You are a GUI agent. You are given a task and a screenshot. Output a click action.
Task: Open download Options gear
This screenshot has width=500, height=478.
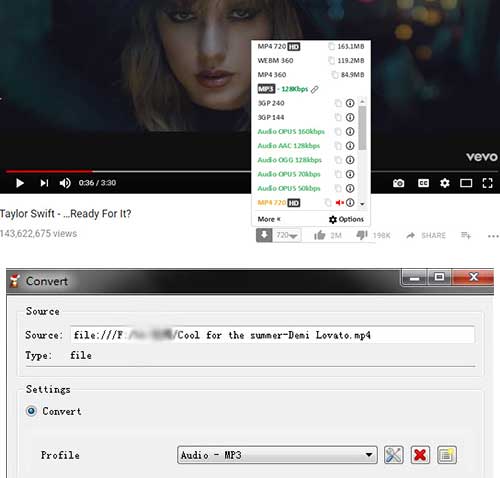(x=346, y=219)
